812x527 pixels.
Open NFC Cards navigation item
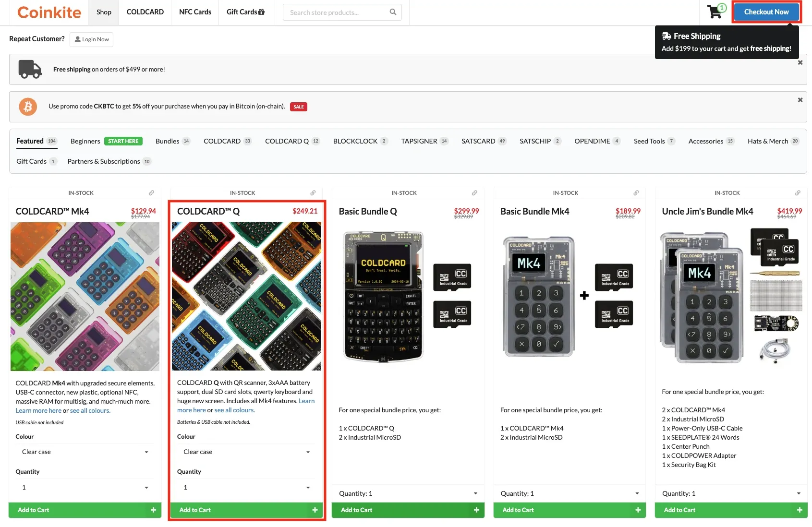(195, 12)
